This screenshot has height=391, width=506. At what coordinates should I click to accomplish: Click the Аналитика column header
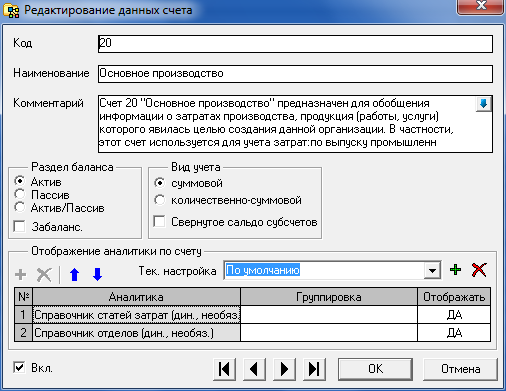[136, 297]
